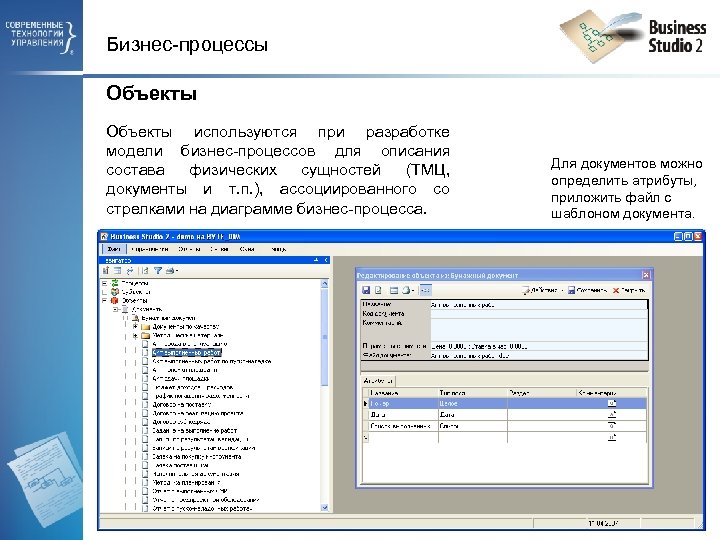Click the filter funnel icon in Navigator toolbar
720x540 pixels.
click(x=158, y=270)
